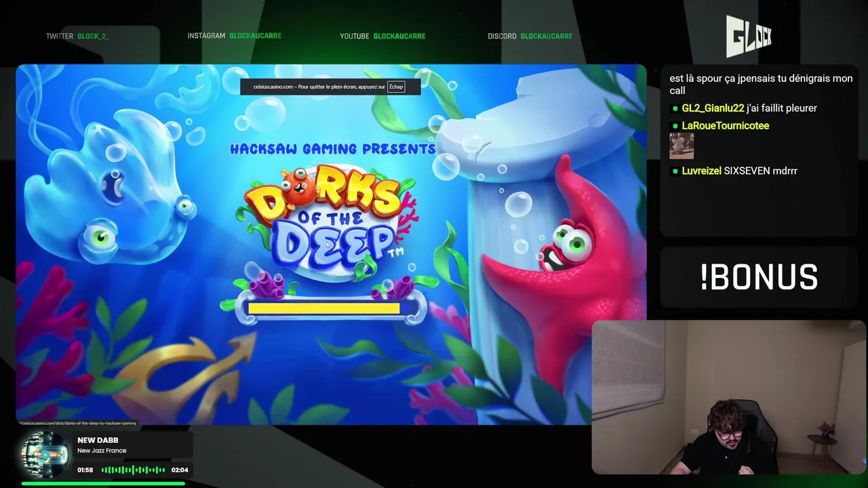Click the New Jazz France artist name

pyautogui.click(x=102, y=451)
